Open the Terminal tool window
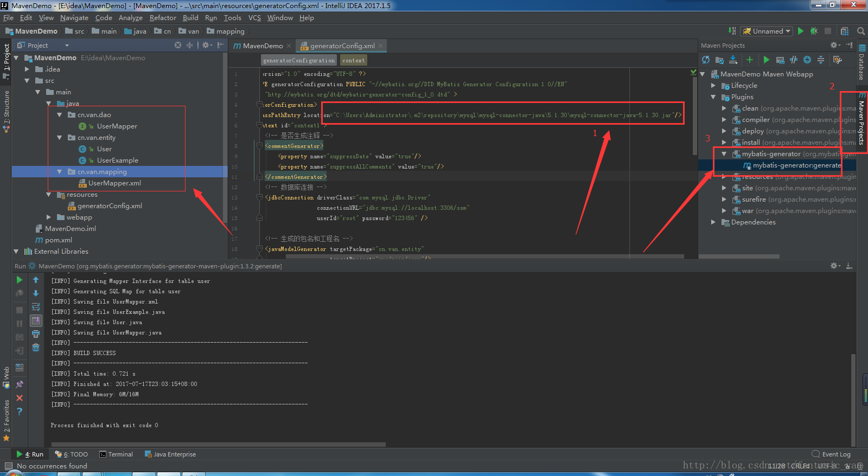This screenshot has height=476, width=868. point(116,454)
